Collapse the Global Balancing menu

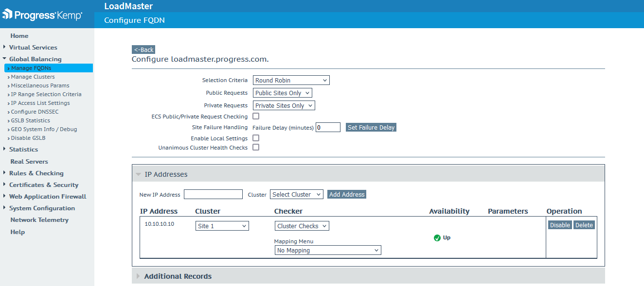coord(36,59)
